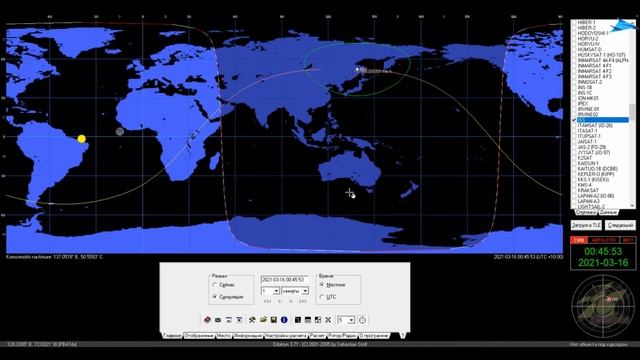Click the down-arrow window icon left of the hammers
Image resolution: width=640 pixels, height=360 pixels.
pyautogui.click(x=239, y=320)
